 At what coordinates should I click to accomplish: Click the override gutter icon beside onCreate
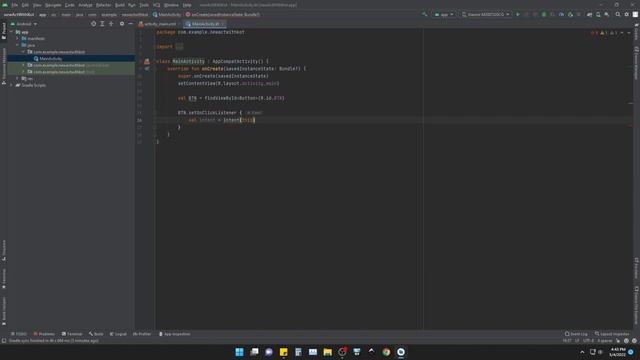click(x=147, y=69)
